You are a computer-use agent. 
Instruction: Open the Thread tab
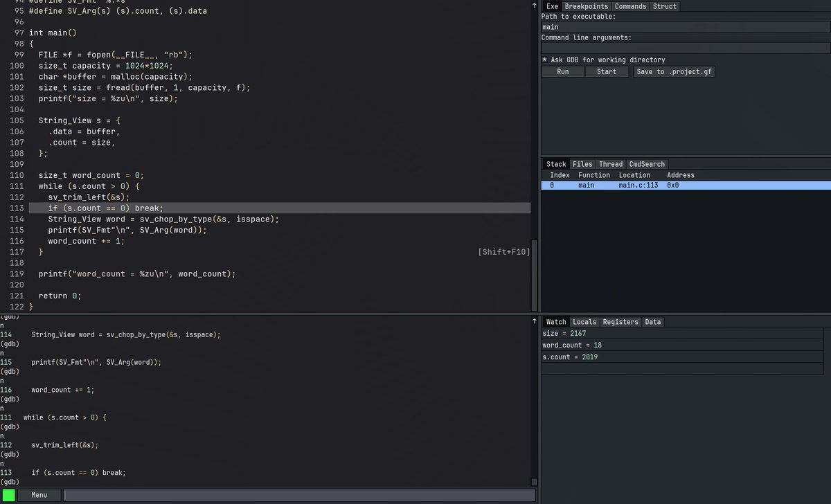point(611,164)
